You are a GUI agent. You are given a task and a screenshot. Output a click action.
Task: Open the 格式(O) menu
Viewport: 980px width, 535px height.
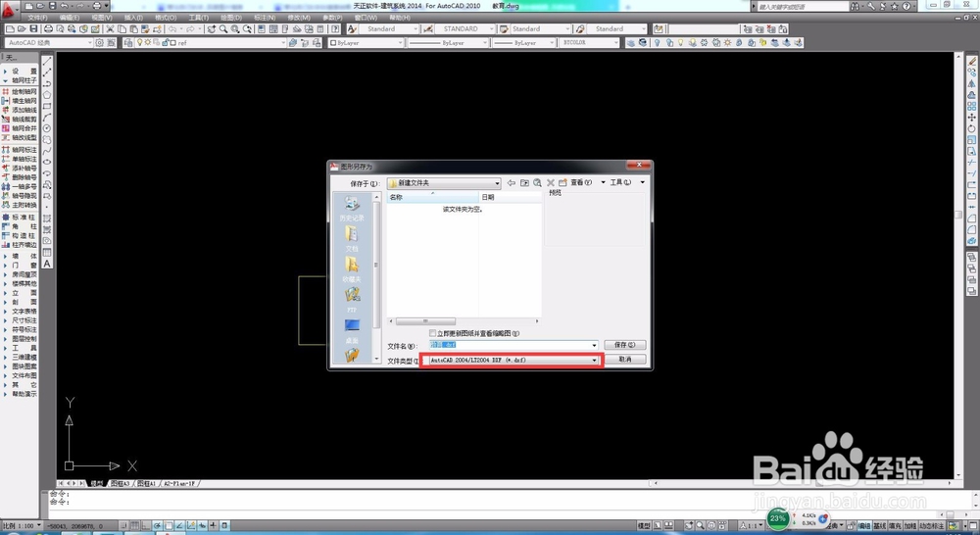click(166, 18)
